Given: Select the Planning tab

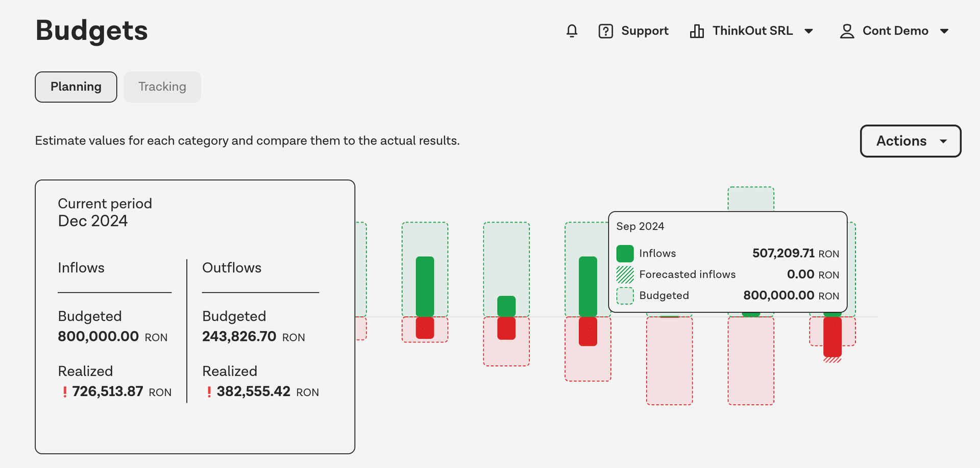Looking at the screenshot, I should tap(76, 87).
